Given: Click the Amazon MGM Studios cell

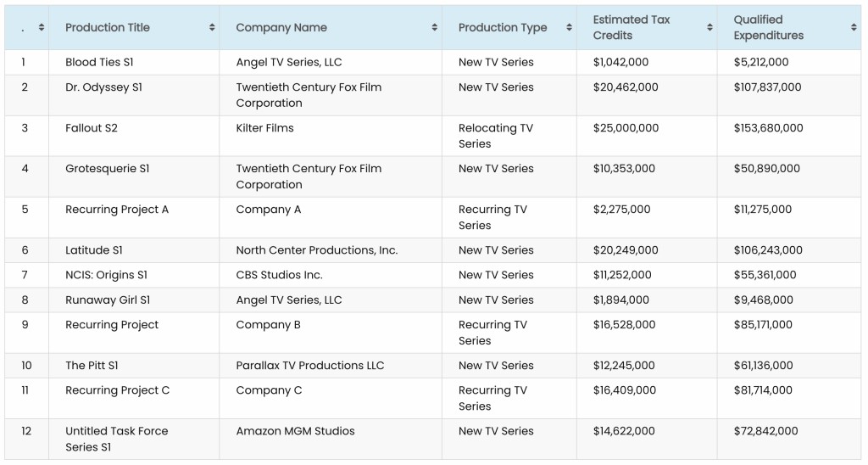Looking at the screenshot, I should [x=295, y=431].
